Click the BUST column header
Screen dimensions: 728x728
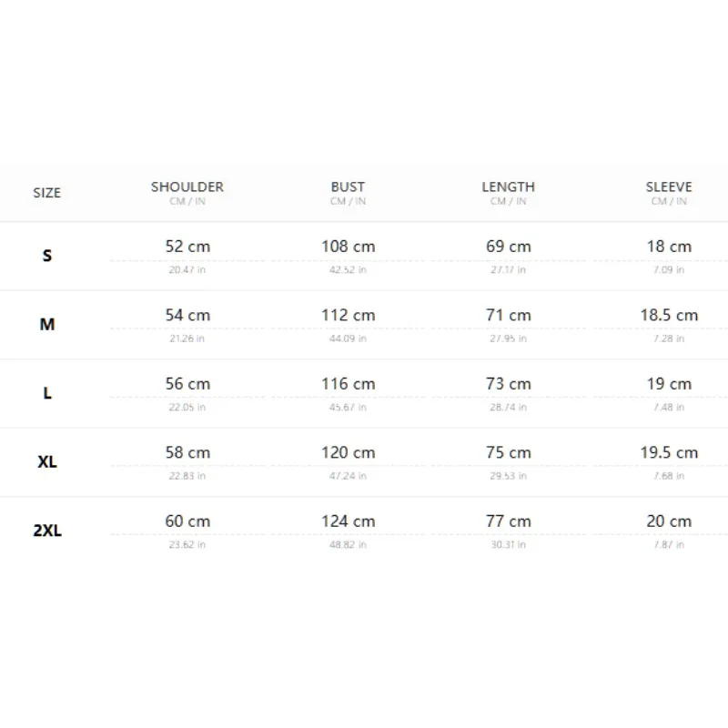pos(348,187)
